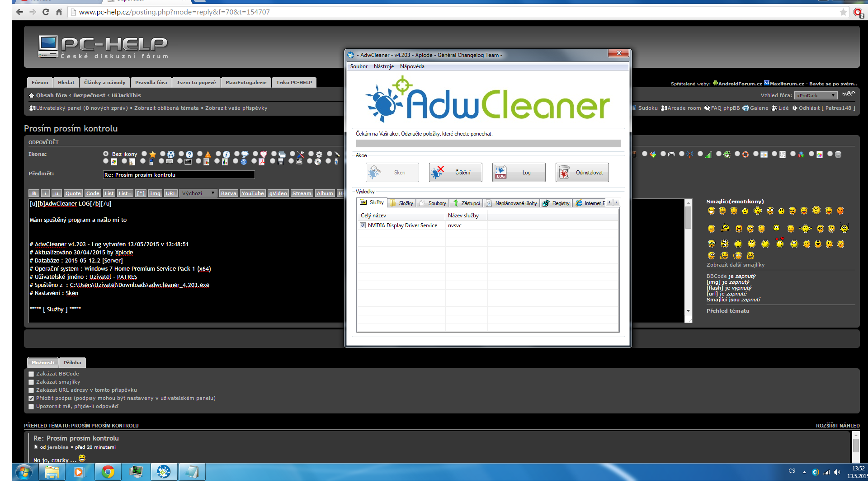This screenshot has width=868, height=488.
Task: Click the italic i formatting button
Action: click(x=45, y=193)
